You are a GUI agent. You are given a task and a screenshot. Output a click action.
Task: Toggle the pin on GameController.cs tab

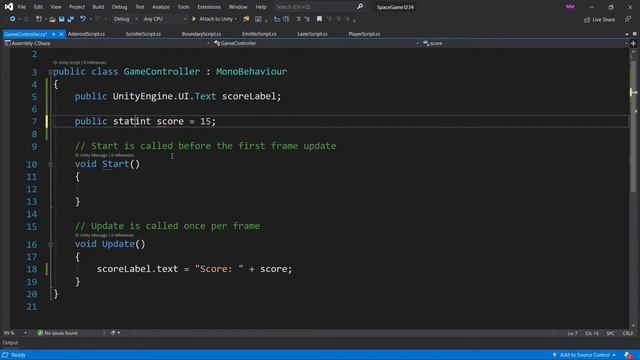pyautogui.click(x=53, y=34)
